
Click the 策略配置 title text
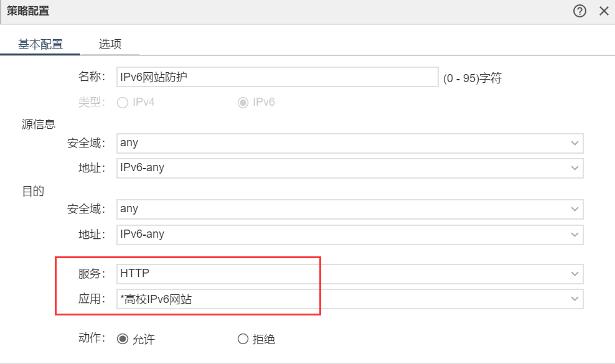28,11
